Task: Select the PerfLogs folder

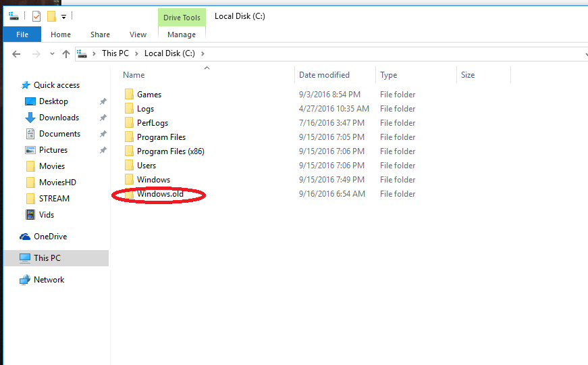Action: click(153, 123)
